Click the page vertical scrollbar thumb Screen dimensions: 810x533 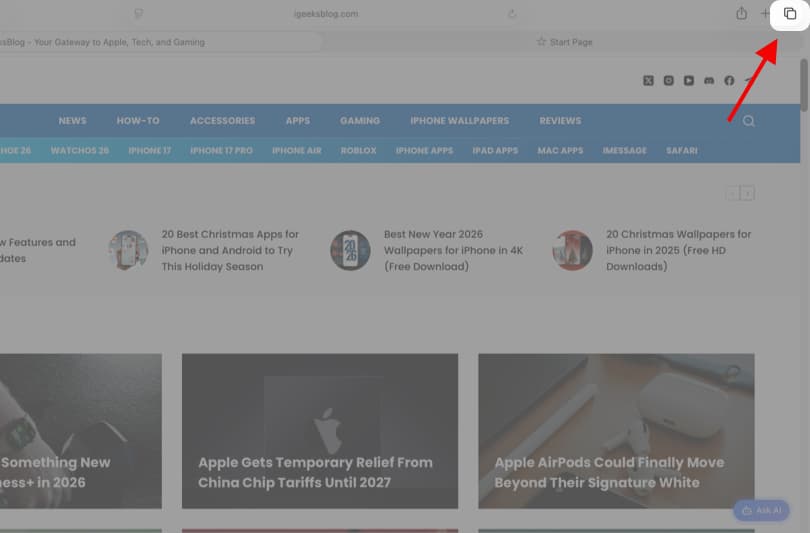coord(804,85)
